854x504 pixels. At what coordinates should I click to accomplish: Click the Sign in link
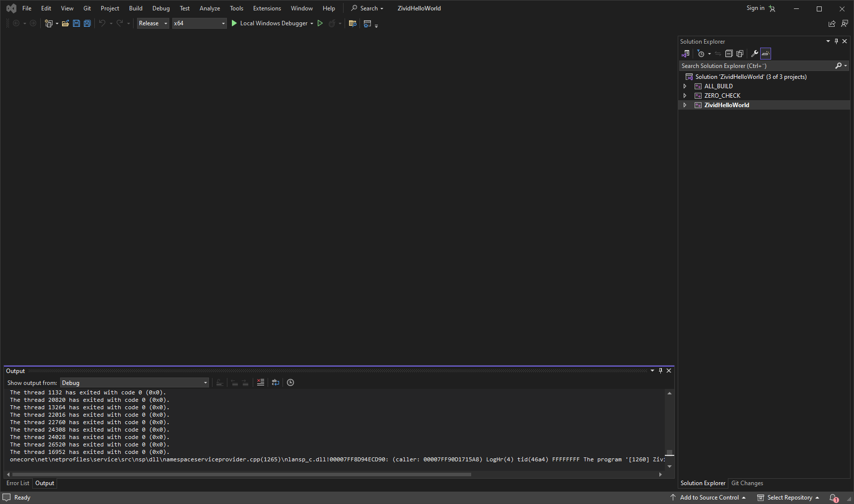tap(755, 8)
